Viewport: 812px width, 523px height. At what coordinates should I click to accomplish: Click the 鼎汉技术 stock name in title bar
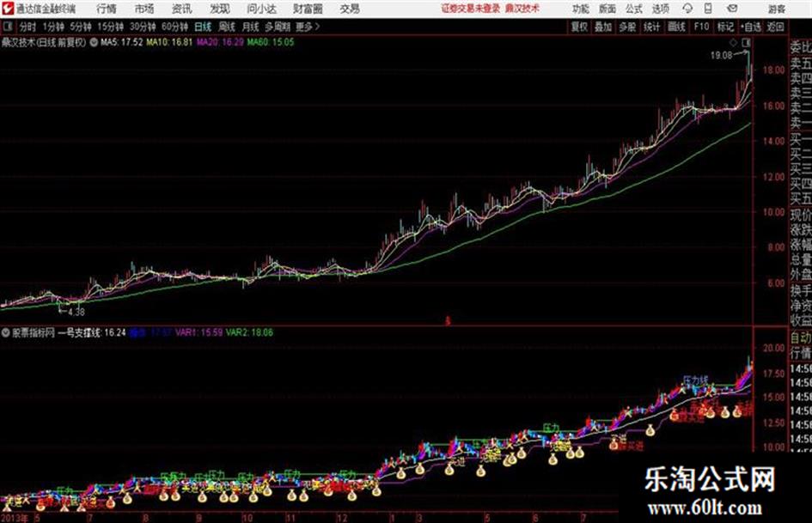coord(522,9)
